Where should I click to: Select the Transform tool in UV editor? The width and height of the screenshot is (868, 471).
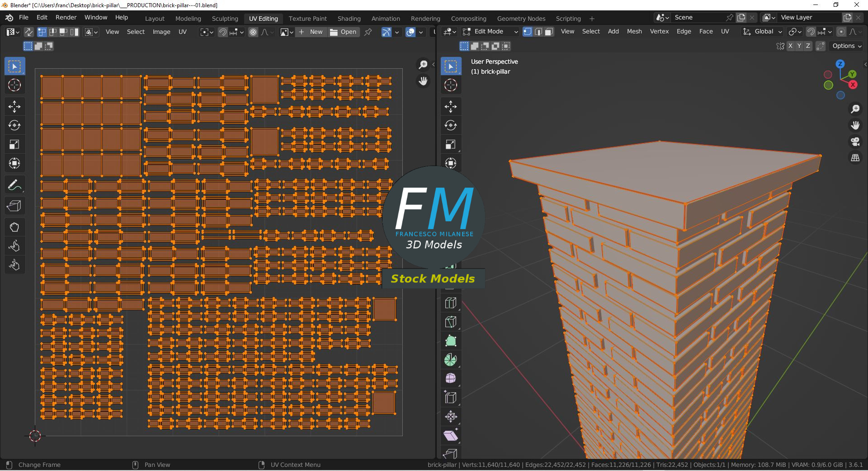pos(14,163)
